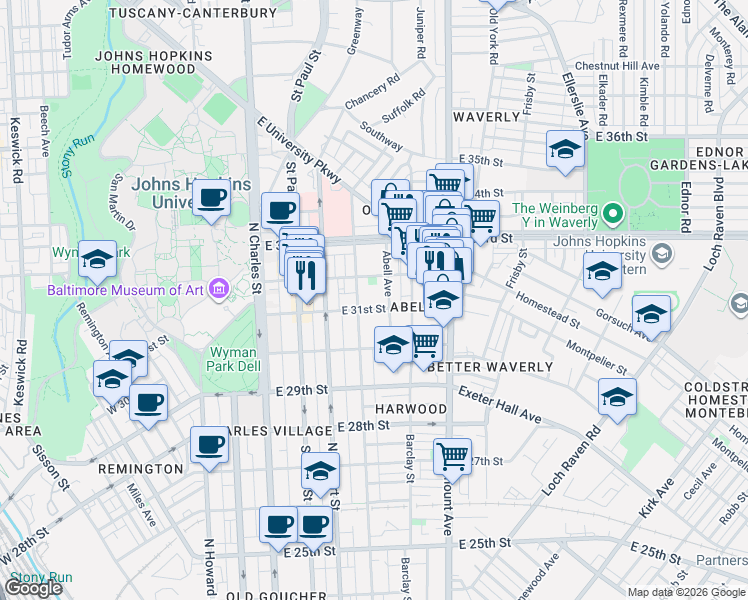The height and width of the screenshot is (600, 748).
Task: Click the Google logo
Action: coord(33,588)
